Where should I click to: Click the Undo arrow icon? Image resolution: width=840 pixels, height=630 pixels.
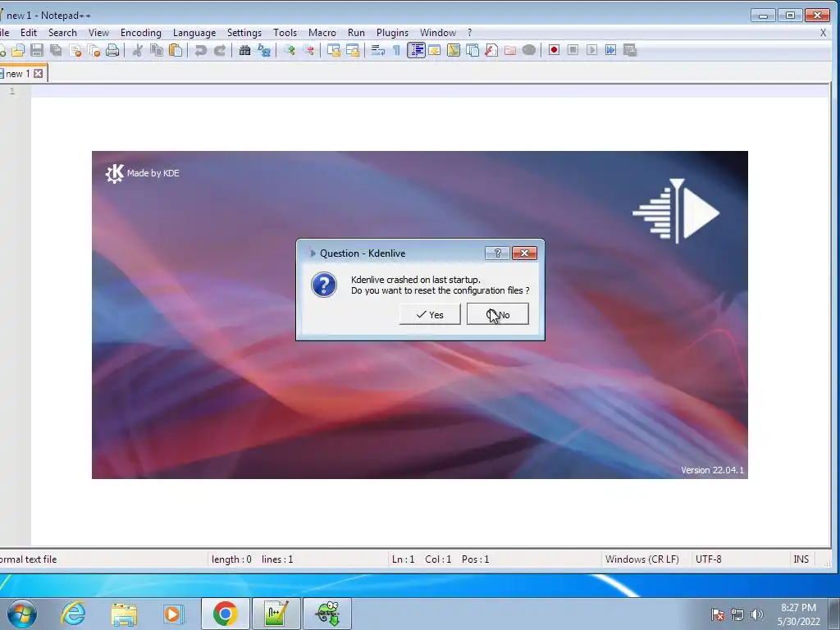[200, 50]
